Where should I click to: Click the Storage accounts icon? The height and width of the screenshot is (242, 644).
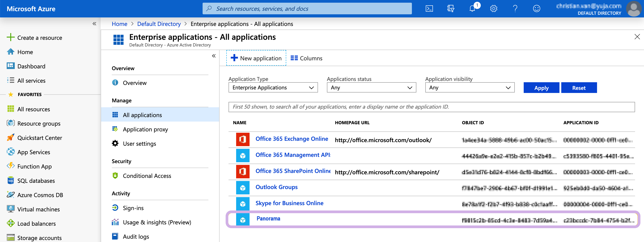[11, 238]
